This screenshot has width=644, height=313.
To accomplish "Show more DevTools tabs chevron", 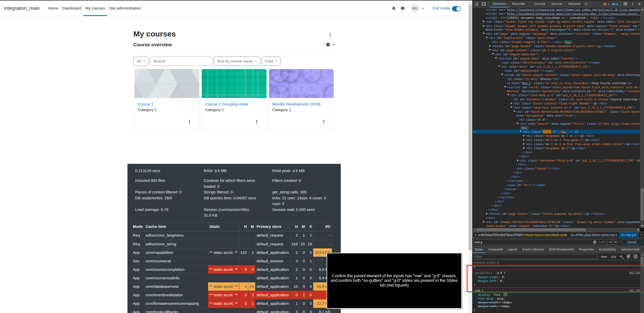I will (586, 4).
